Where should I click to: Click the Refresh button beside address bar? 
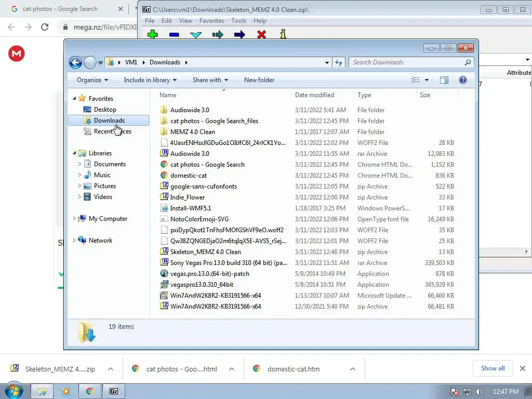(x=339, y=62)
